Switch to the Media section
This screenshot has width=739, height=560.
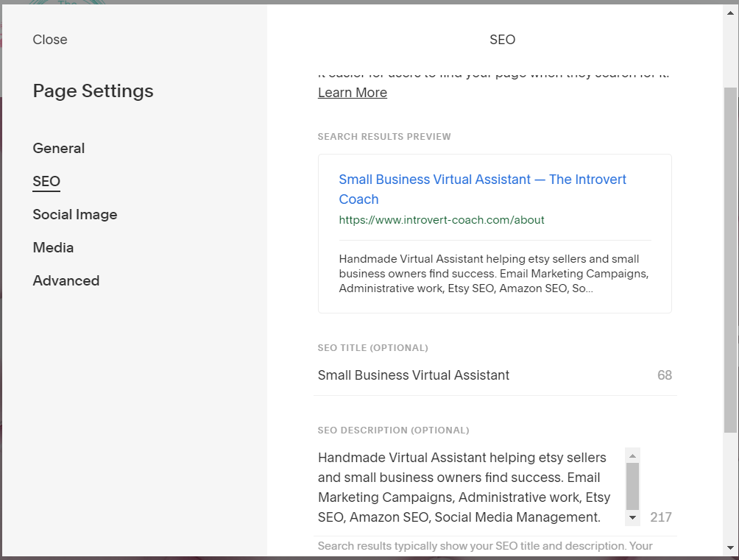[x=53, y=247]
